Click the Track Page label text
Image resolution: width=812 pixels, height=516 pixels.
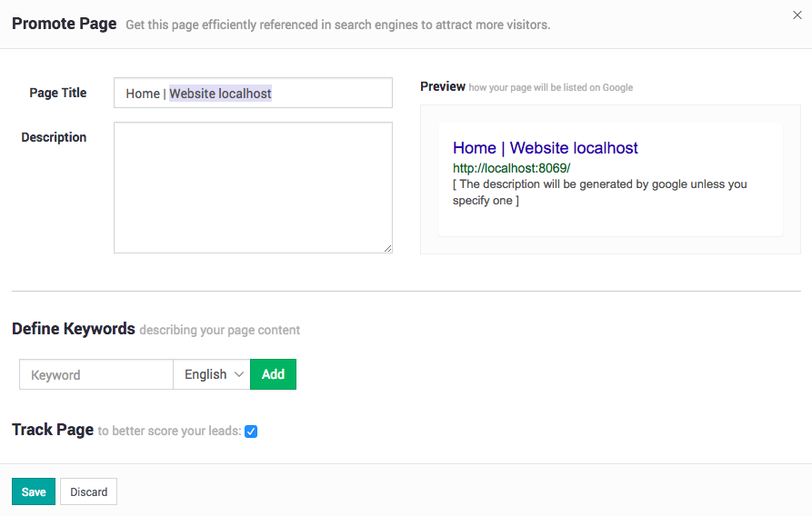click(53, 430)
